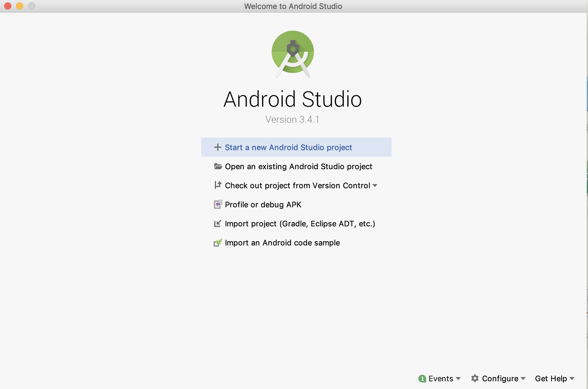The width and height of the screenshot is (588, 389).
Task: Expand the Version Control dropdown arrow
Action: click(375, 186)
